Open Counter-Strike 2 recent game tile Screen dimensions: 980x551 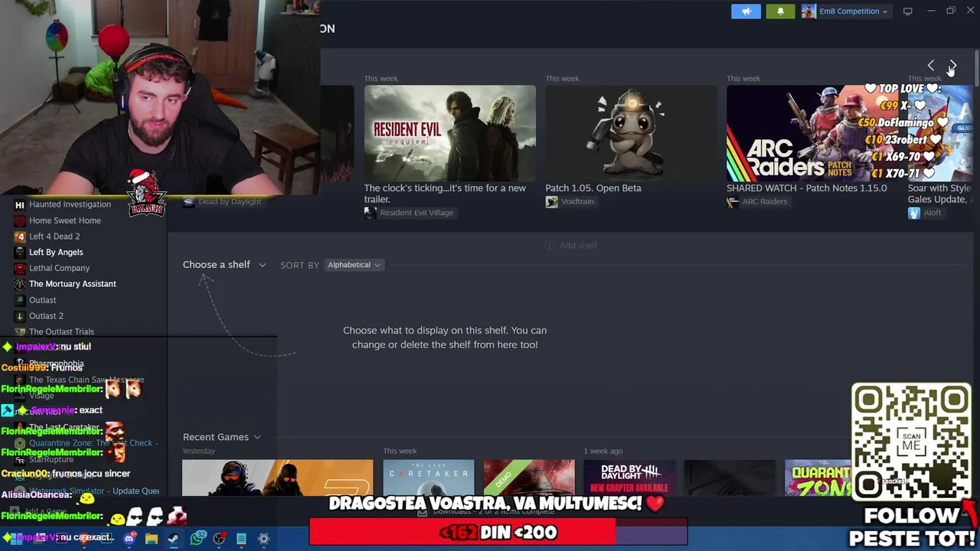(x=277, y=478)
